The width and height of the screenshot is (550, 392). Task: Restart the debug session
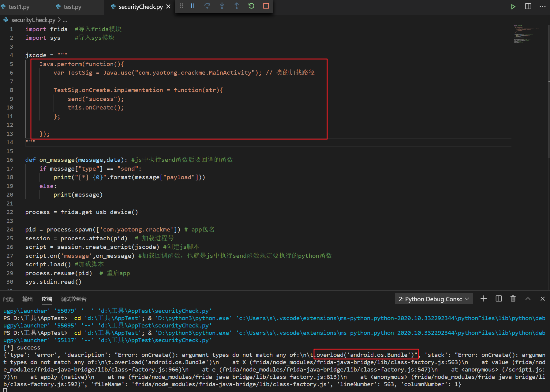tap(251, 6)
